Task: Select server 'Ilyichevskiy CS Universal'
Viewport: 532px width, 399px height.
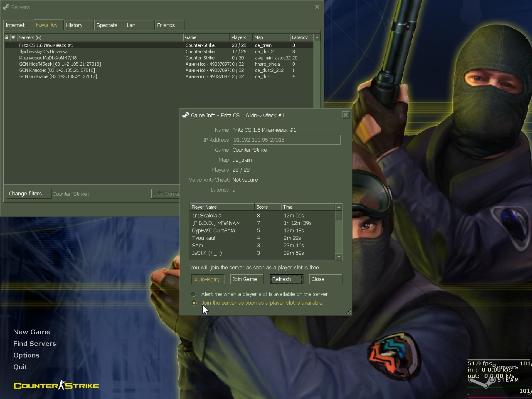Action: pos(159,52)
